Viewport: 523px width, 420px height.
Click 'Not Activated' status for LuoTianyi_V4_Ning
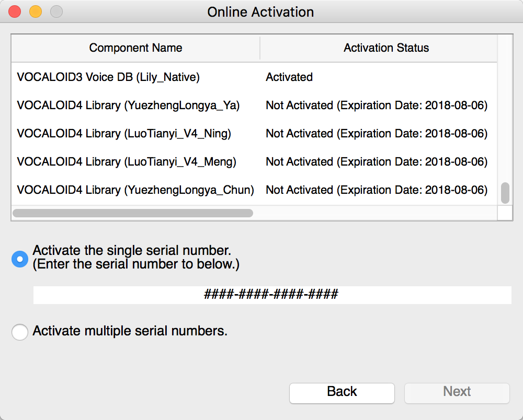[x=377, y=134]
